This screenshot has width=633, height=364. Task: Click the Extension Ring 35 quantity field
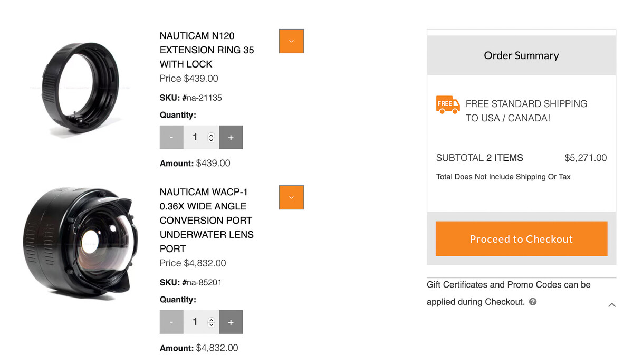pyautogui.click(x=196, y=137)
